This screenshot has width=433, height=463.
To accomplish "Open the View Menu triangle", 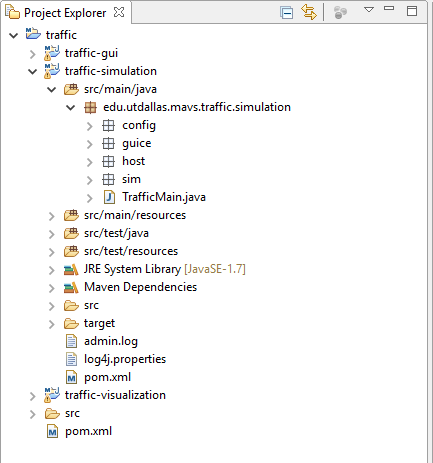I will 369,10.
